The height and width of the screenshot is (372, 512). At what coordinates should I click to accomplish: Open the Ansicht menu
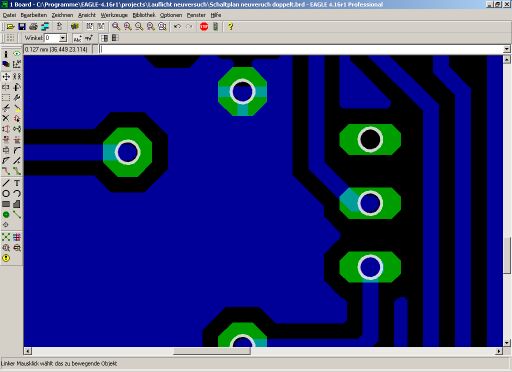[87, 15]
